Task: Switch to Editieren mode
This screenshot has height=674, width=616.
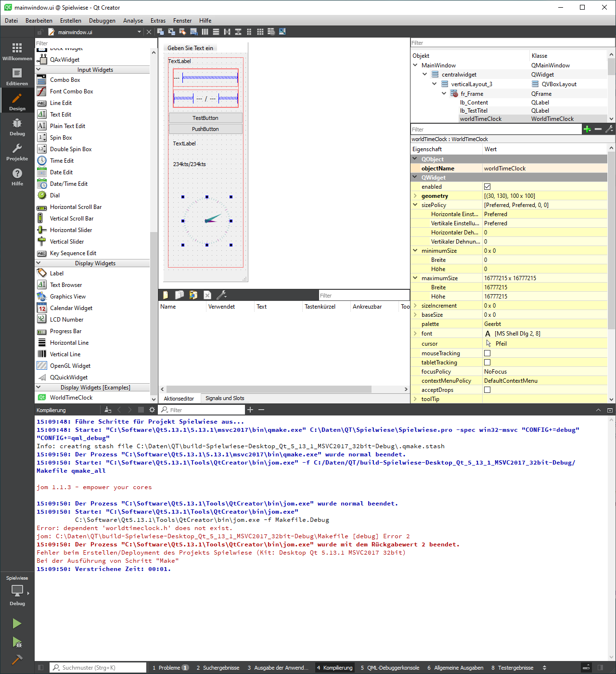Action: (17, 77)
